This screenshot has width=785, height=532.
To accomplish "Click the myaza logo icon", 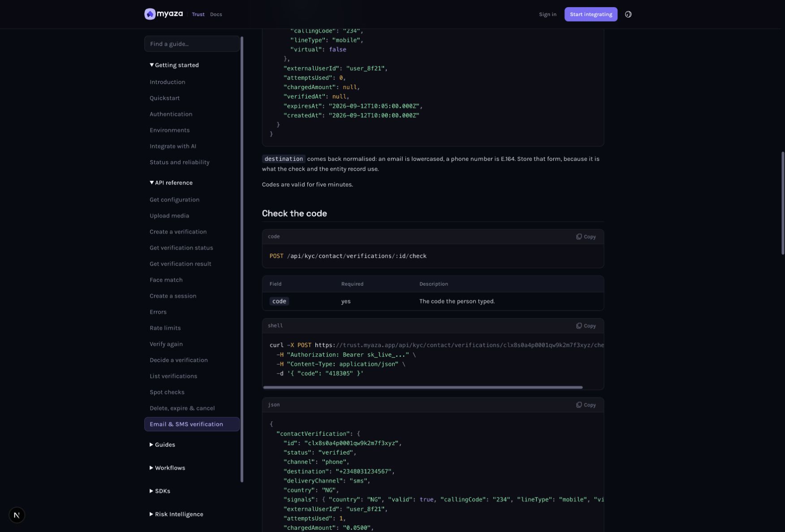I will (x=150, y=14).
